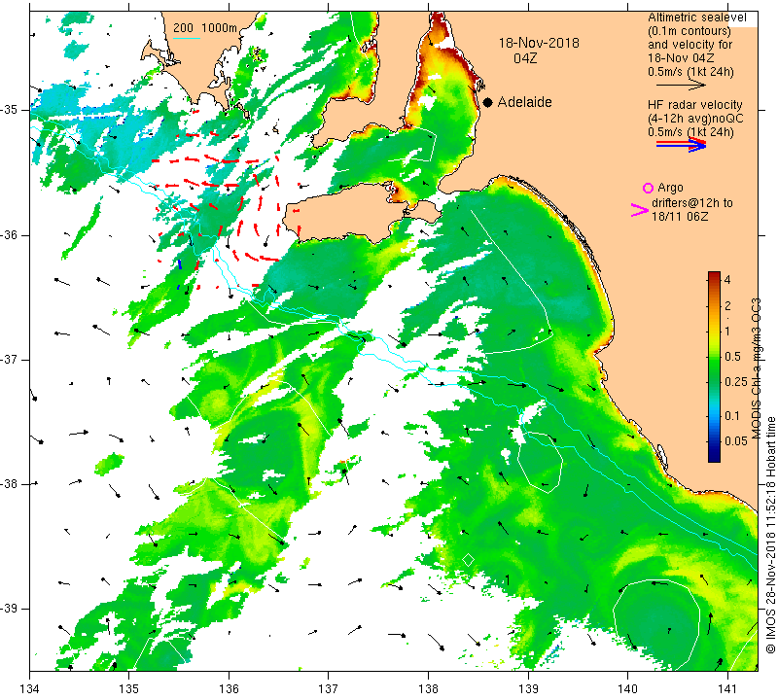Click the magenta drifter arrowhead legend symbol

pyautogui.click(x=640, y=210)
